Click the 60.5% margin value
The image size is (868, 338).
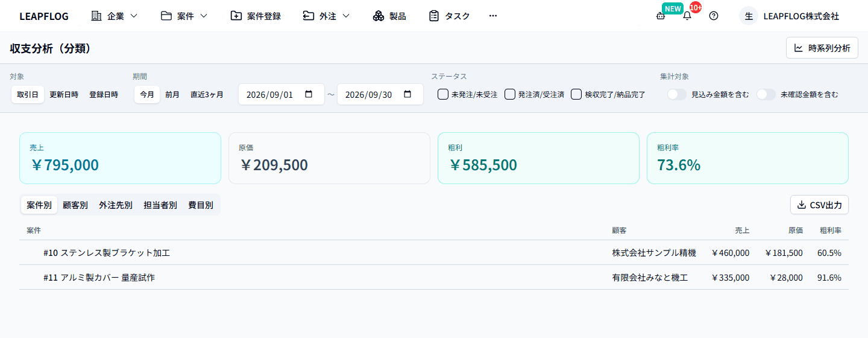829,252
